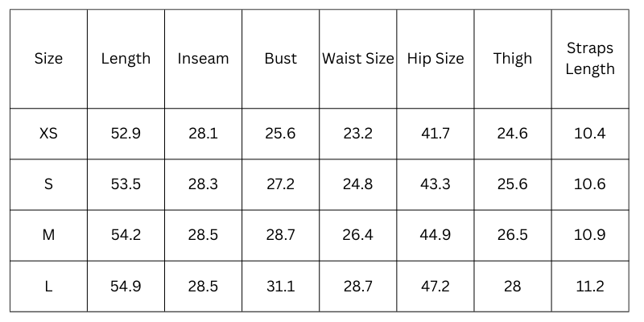
Task: Click the Straps Length header cell
Action: [x=590, y=59]
